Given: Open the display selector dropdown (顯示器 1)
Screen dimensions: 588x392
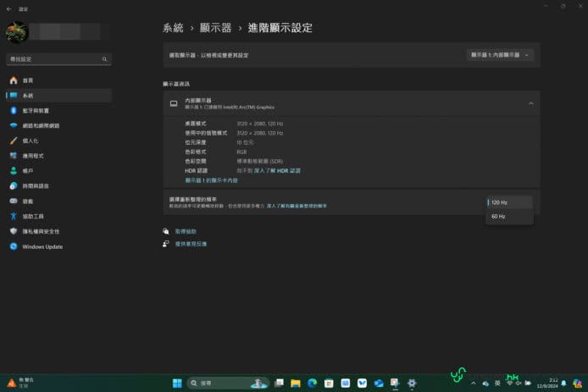Looking at the screenshot, I should coord(502,55).
